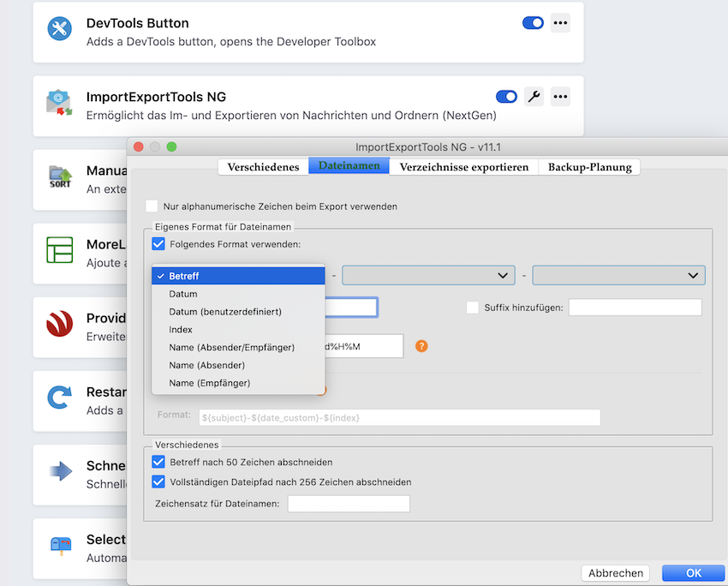Click the DevTools Button wrench icon
The height and width of the screenshot is (586, 728).
(x=60, y=29)
